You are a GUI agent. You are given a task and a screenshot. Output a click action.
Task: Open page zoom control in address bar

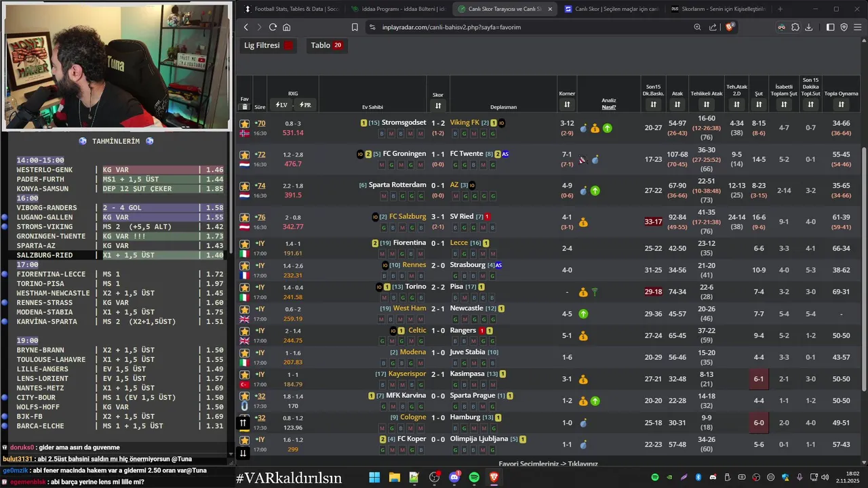tap(698, 27)
